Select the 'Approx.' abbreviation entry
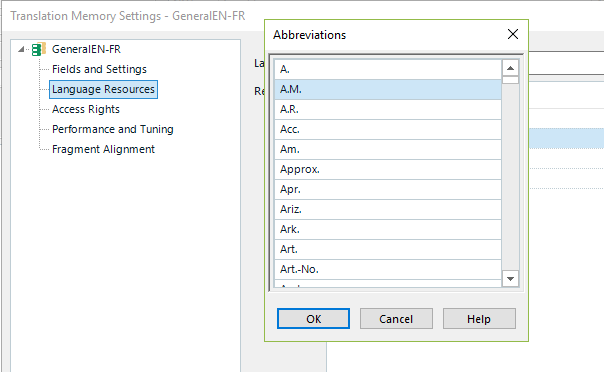604x372 pixels. 388,169
